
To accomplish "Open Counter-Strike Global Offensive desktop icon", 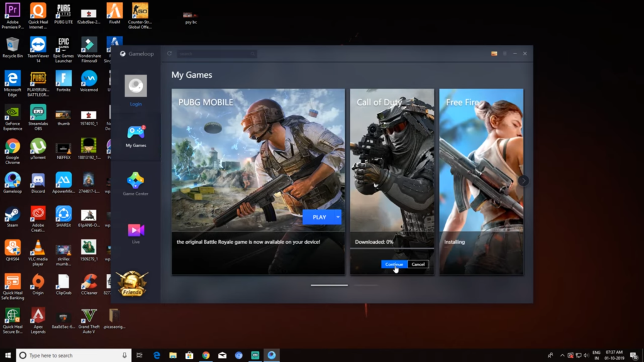I will coord(140,16).
